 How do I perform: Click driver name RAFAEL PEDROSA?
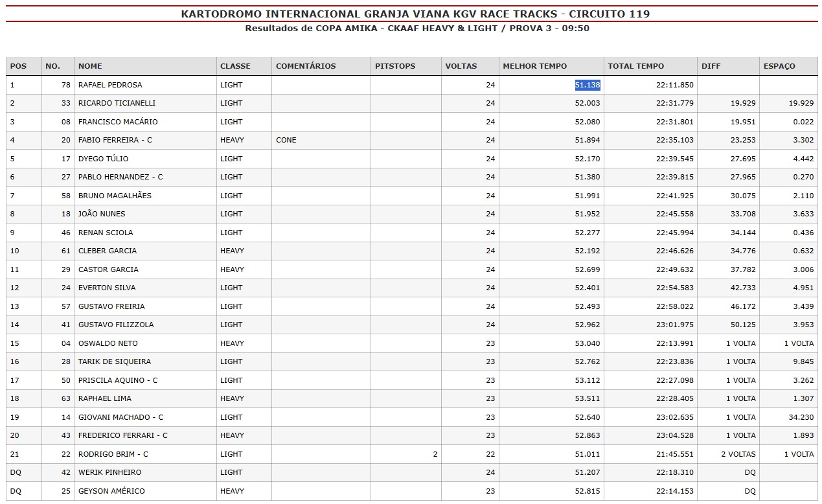[x=110, y=85]
